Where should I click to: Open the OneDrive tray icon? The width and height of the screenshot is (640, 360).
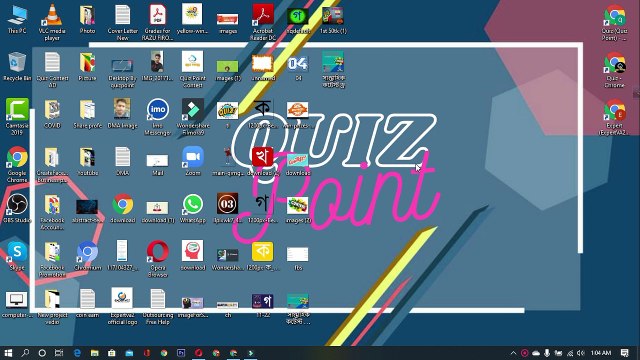pos(536,353)
